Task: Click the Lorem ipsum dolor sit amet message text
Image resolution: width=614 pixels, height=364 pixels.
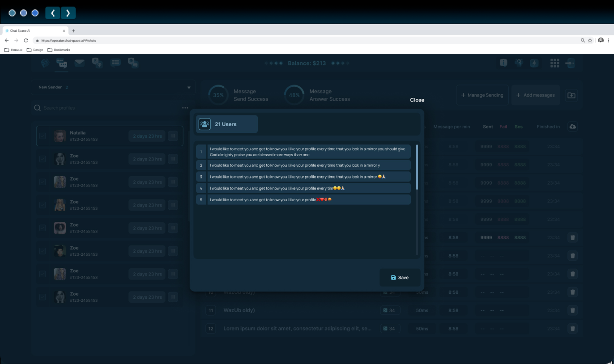Action: pyautogui.click(x=298, y=329)
